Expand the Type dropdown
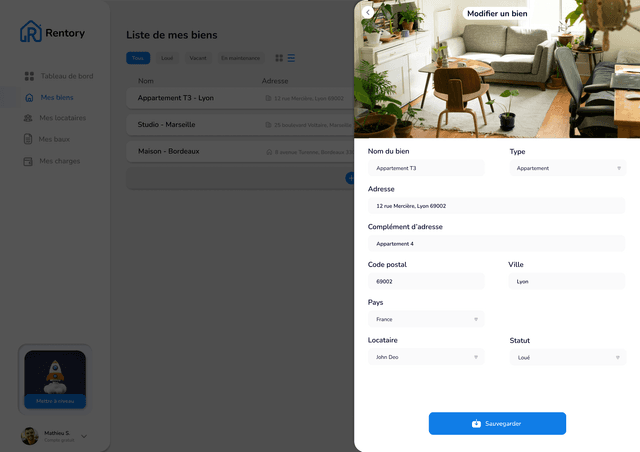 click(567, 169)
